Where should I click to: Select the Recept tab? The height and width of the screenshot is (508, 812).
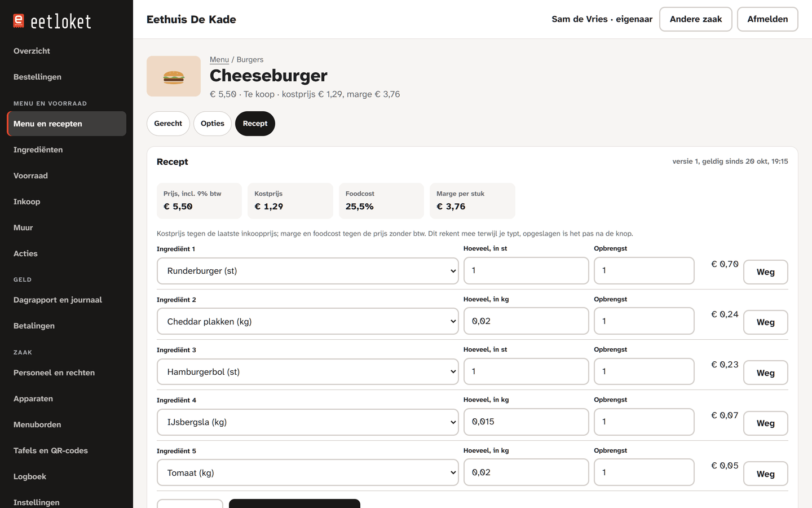click(x=255, y=124)
